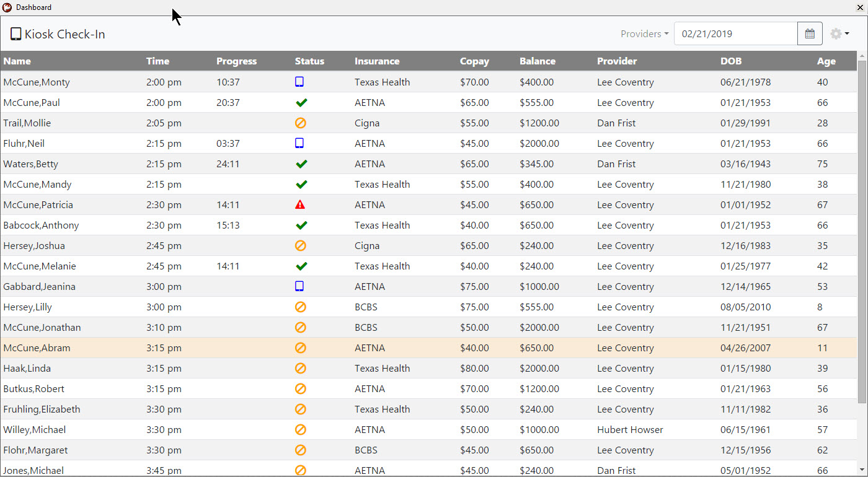
Task: Click the orange status icon for Flohr,Margaret
Action: [x=301, y=450]
